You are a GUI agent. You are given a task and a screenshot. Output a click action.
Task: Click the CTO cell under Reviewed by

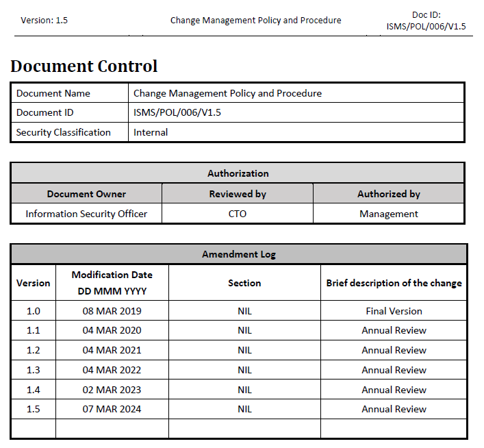[x=238, y=214]
